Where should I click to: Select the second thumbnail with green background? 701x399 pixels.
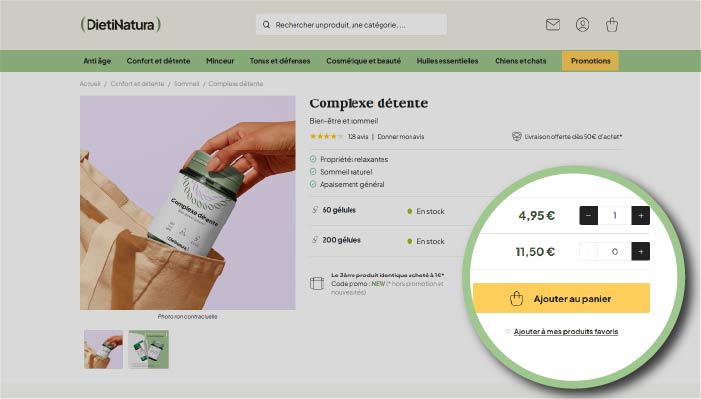pos(148,349)
